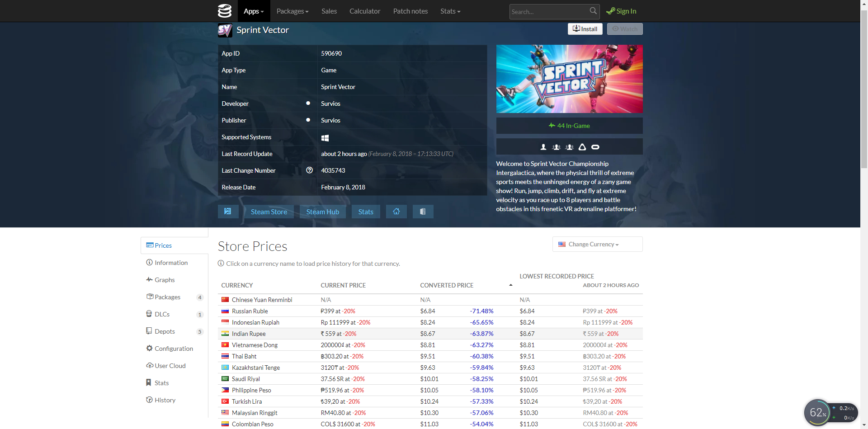Click the info icon beside the currency hint
Image resolution: width=868 pixels, height=429 pixels.
point(221,264)
